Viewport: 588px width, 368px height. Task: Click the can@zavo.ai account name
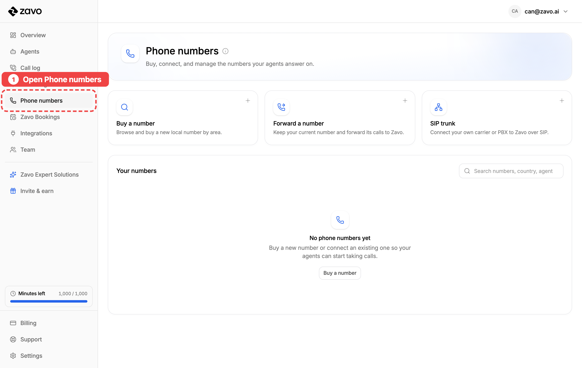[x=542, y=11]
